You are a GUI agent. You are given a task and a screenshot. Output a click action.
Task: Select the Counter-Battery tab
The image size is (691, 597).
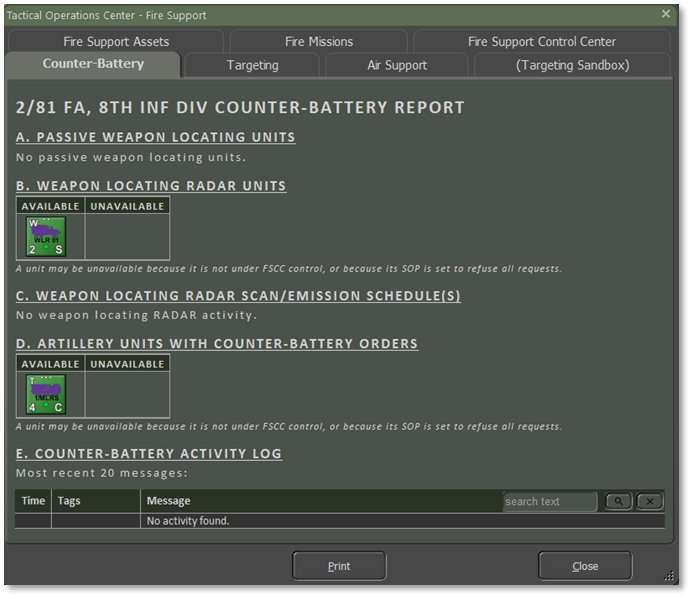(x=93, y=64)
